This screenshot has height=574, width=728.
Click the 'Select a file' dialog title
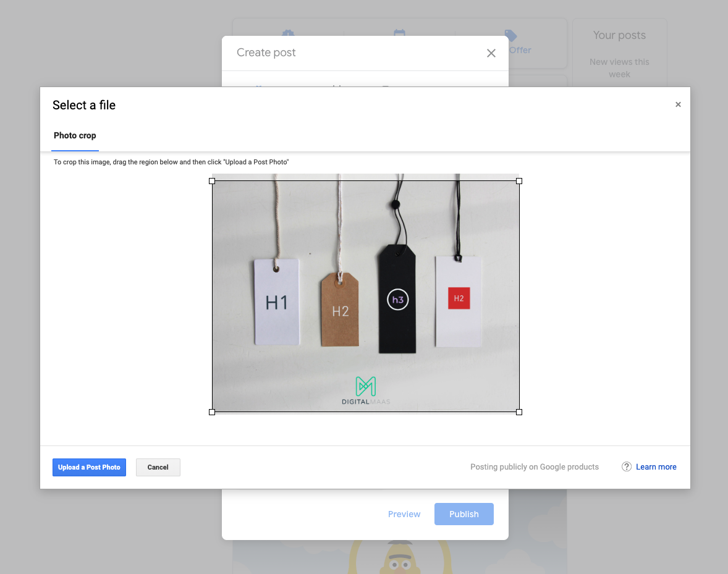point(84,105)
